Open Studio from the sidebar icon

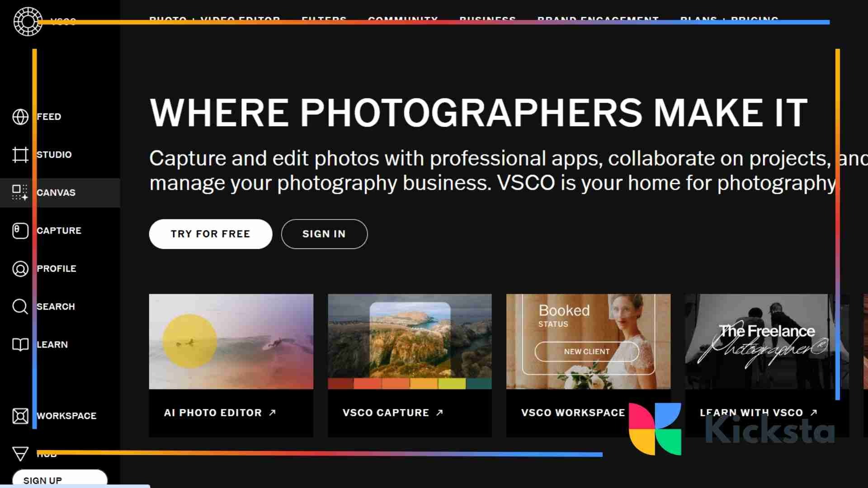pyautogui.click(x=20, y=155)
